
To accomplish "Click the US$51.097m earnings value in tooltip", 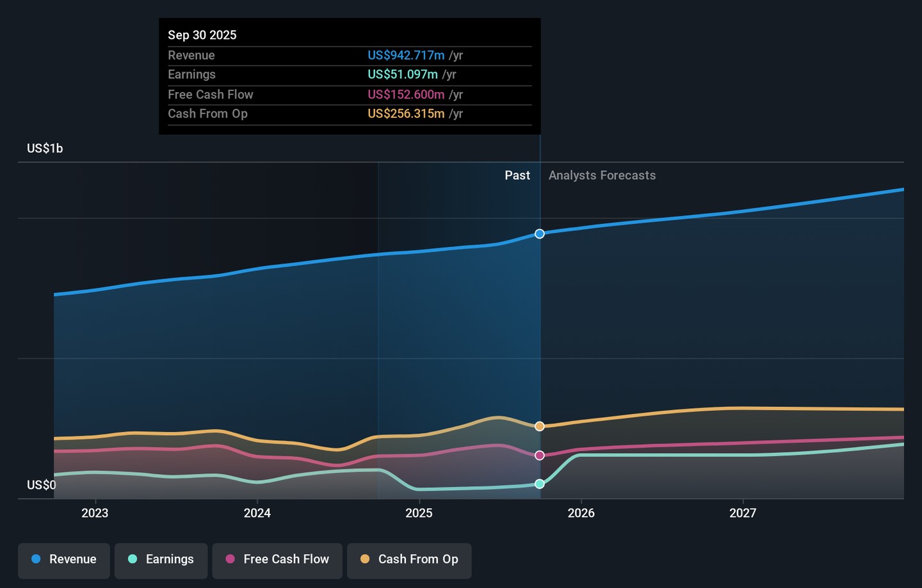I will click(403, 75).
